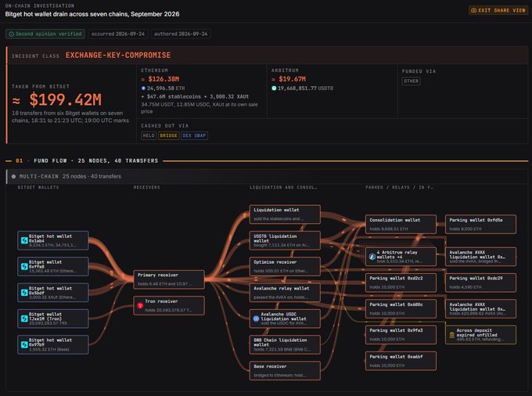Select the BNB Chain liquidation wallet node

tap(285, 344)
